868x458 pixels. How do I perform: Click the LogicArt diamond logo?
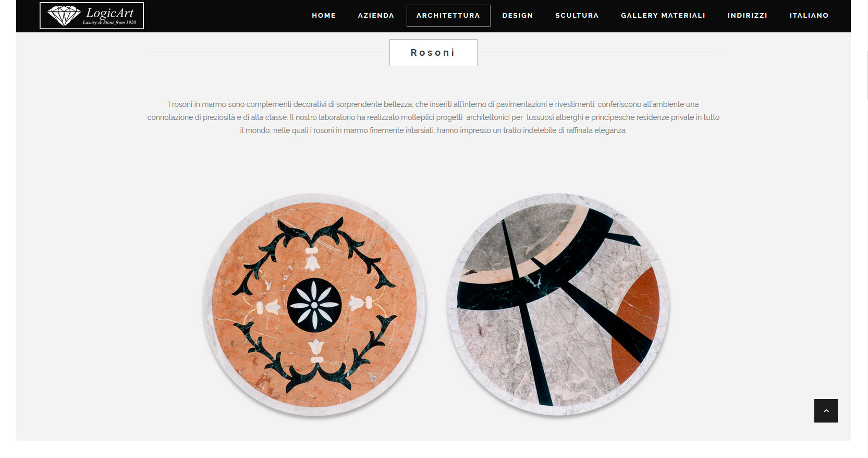tap(92, 16)
